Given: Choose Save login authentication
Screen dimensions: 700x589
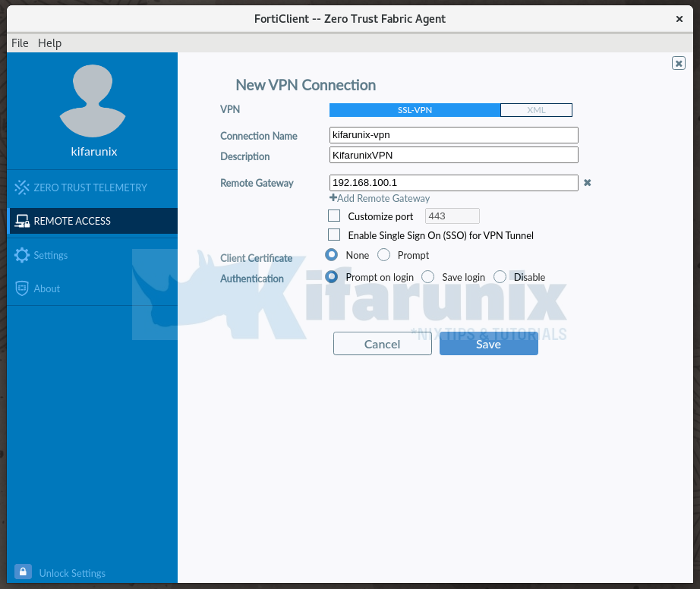Looking at the screenshot, I should click(427, 276).
